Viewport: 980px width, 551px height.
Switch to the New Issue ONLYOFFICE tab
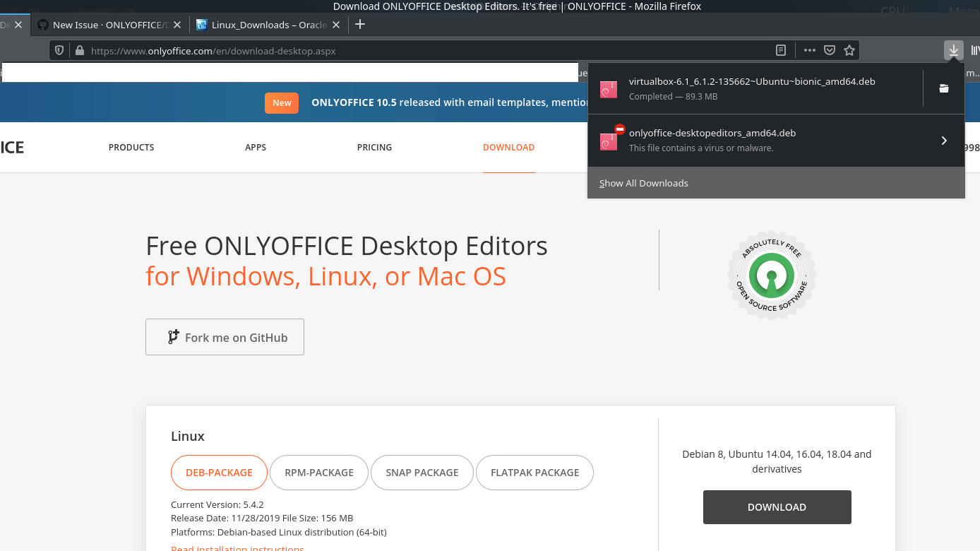point(109,25)
